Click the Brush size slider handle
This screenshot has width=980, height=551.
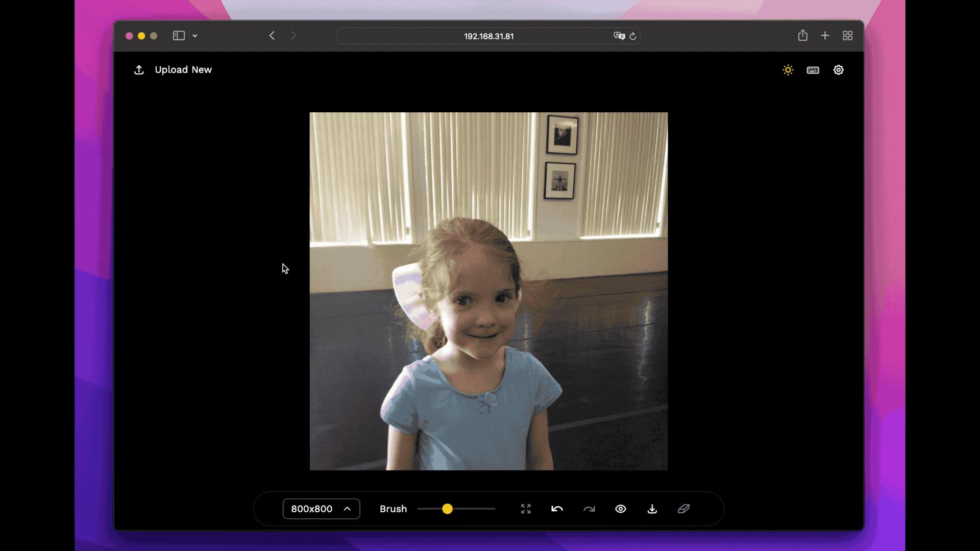[447, 509]
